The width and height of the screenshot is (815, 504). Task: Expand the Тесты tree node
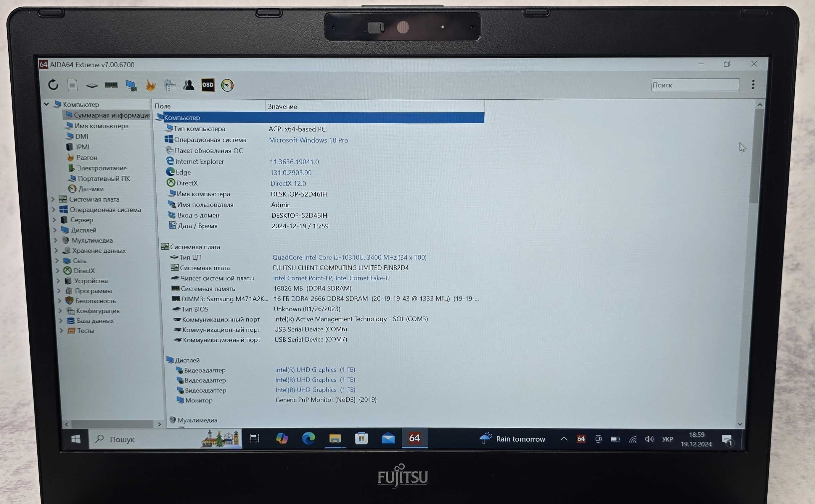coord(61,330)
